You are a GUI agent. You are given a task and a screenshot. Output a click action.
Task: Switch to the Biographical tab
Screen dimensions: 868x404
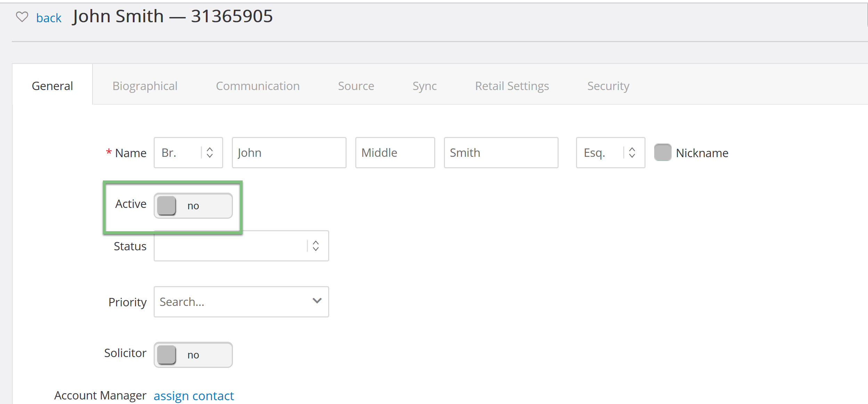[145, 86]
